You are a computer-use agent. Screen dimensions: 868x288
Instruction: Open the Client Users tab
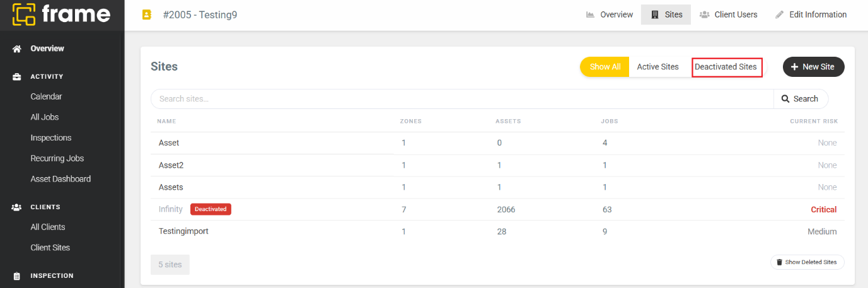(x=729, y=14)
